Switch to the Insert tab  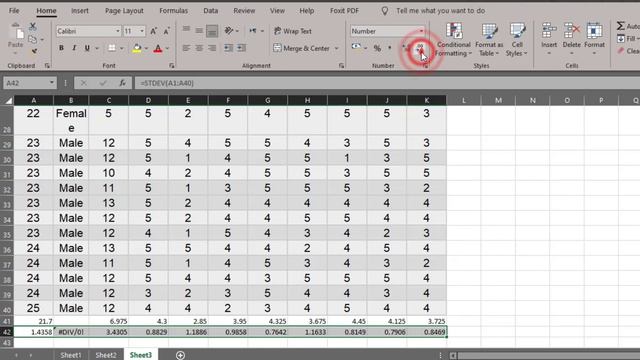[80, 11]
